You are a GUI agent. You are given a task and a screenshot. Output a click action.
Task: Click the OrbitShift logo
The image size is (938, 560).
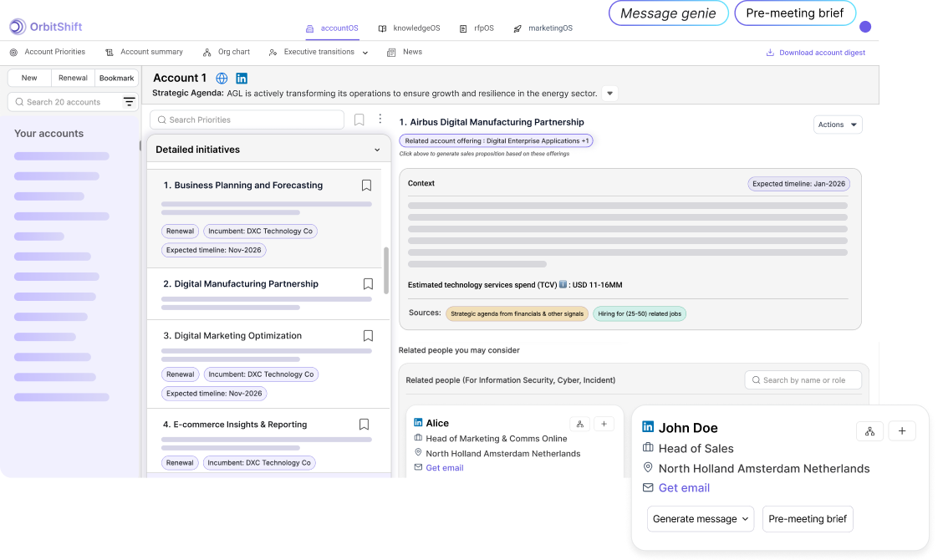click(45, 26)
